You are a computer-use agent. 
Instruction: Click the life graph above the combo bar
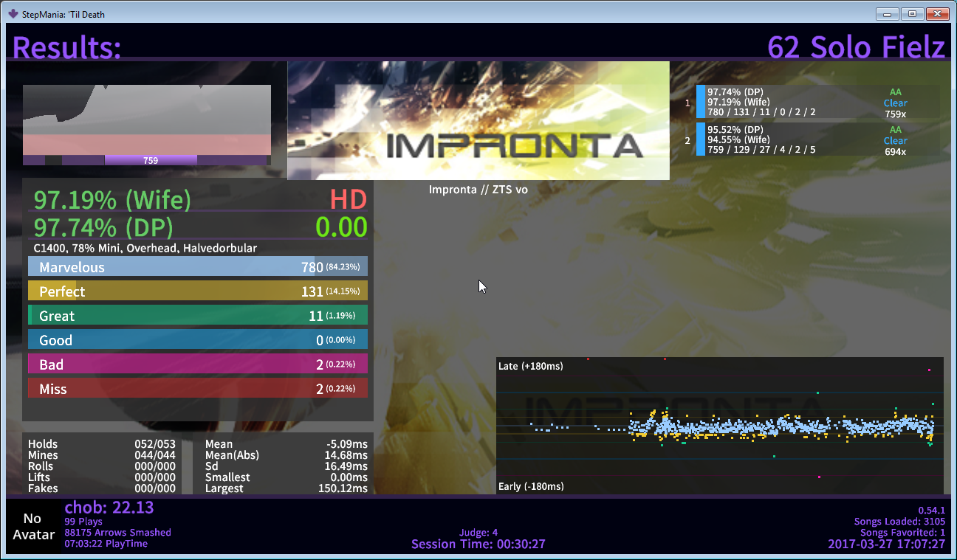pyautogui.click(x=146, y=118)
